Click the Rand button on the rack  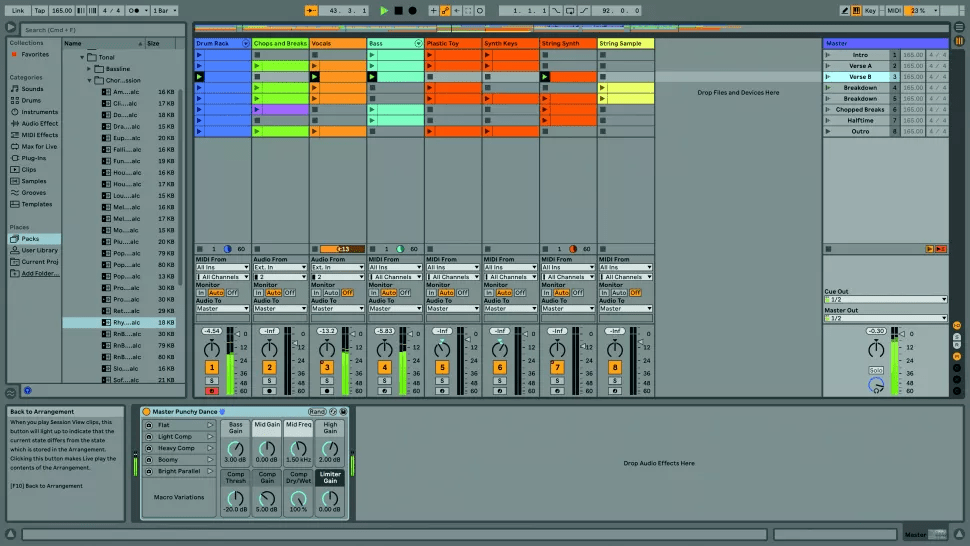[x=316, y=411]
